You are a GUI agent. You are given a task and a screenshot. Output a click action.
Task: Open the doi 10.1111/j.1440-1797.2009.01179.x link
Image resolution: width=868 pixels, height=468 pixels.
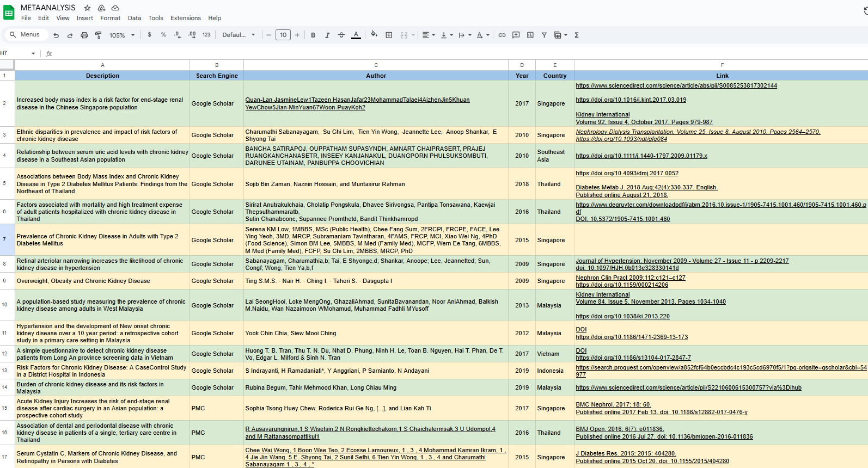click(641, 156)
